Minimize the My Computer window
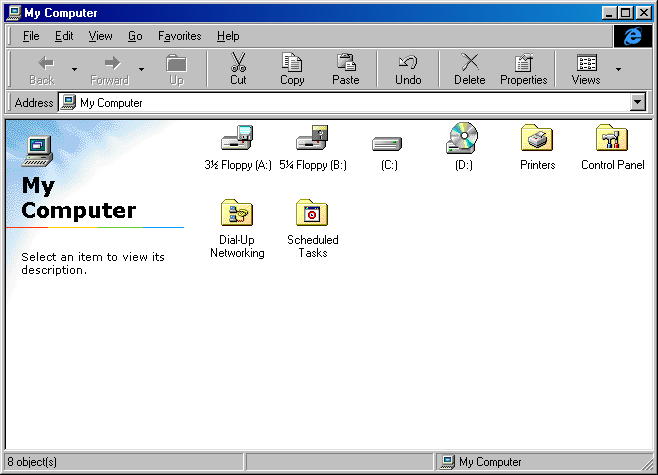 (609, 13)
